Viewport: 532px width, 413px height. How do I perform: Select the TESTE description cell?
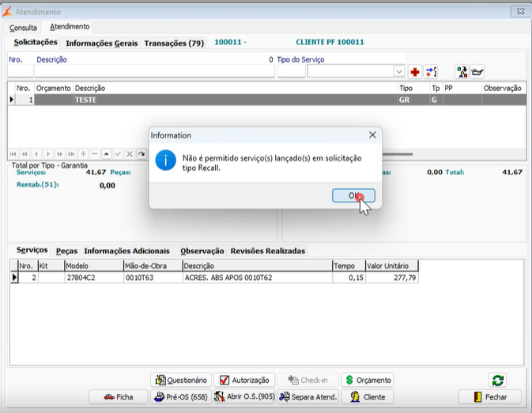pos(235,100)
